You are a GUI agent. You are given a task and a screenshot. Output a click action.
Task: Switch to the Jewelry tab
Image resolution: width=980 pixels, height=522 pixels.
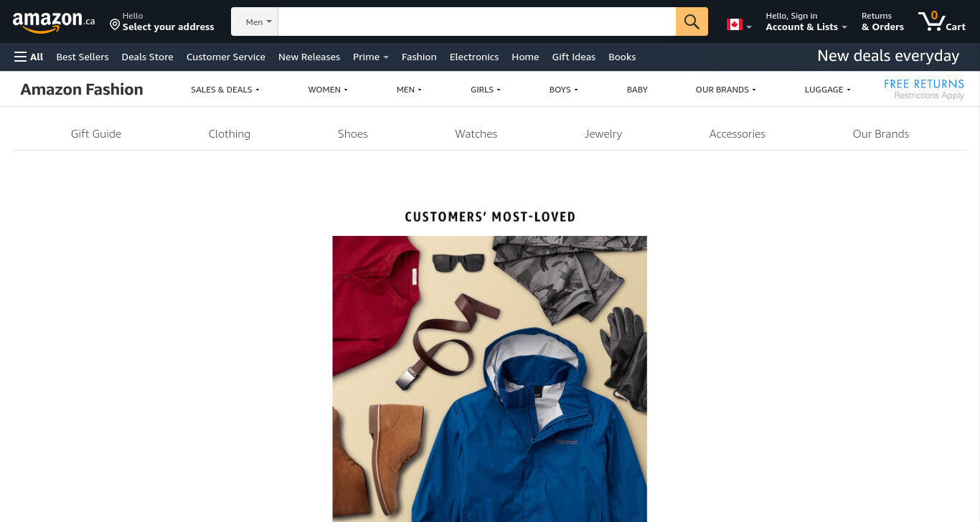coord(603,133)
